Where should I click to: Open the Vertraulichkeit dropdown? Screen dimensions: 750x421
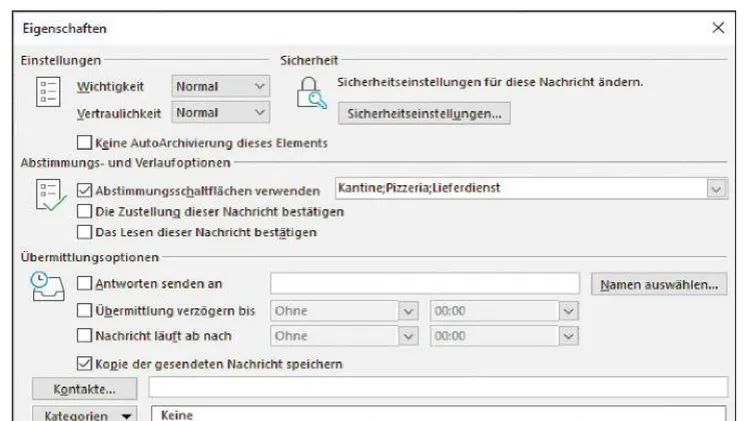click(x=221, y=113)
